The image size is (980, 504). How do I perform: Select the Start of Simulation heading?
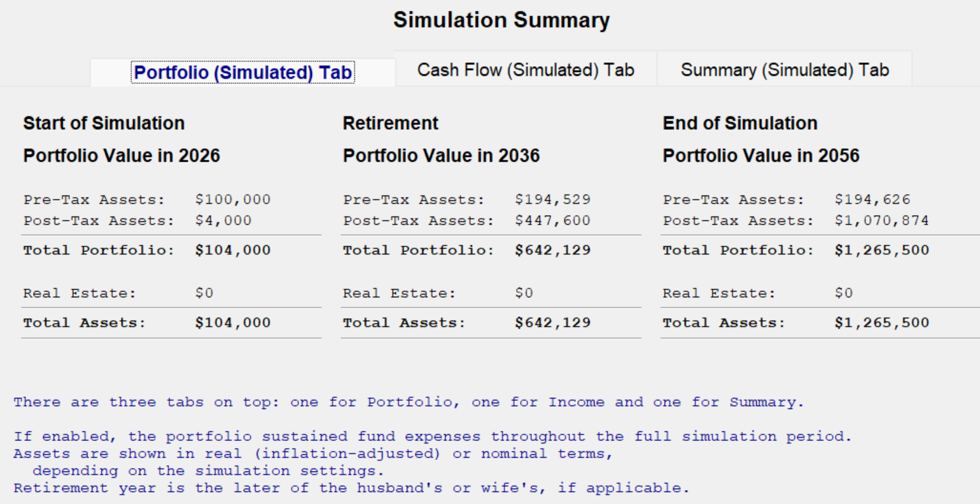[103, 123]
